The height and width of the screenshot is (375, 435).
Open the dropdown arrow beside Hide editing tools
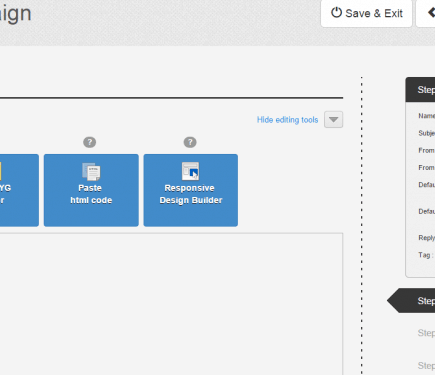tap(333, 119)
